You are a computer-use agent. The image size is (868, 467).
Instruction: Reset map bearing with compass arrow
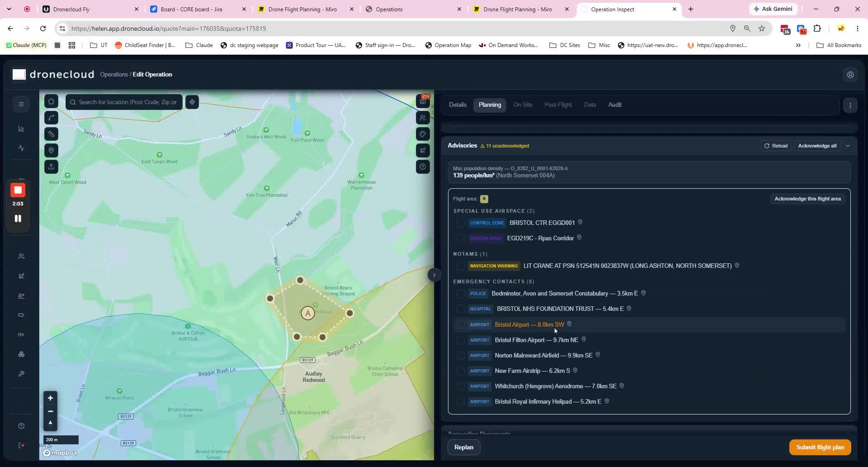pyautogui.click(x=50, y=423)
